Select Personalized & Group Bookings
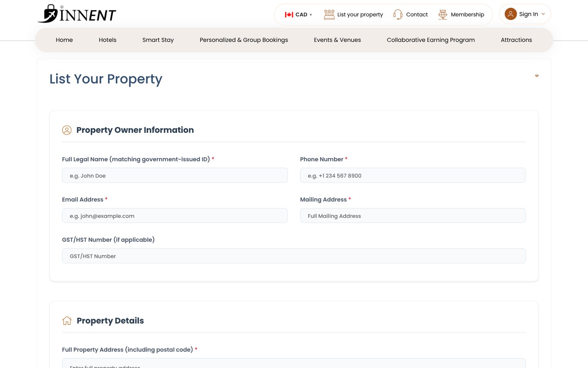The image size is (588, 368). point(244,40)
